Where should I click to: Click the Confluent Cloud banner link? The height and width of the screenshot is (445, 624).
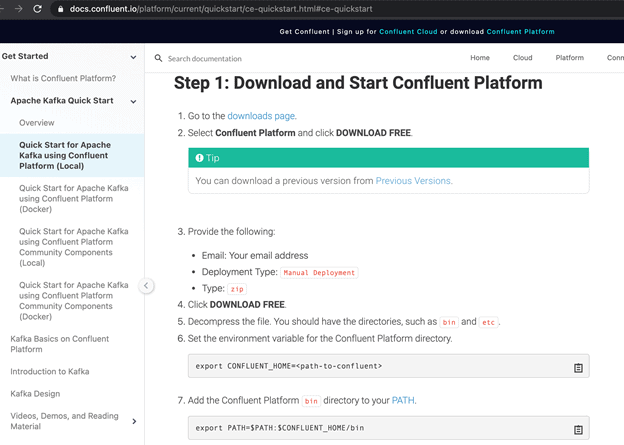(x=407, y=32)
